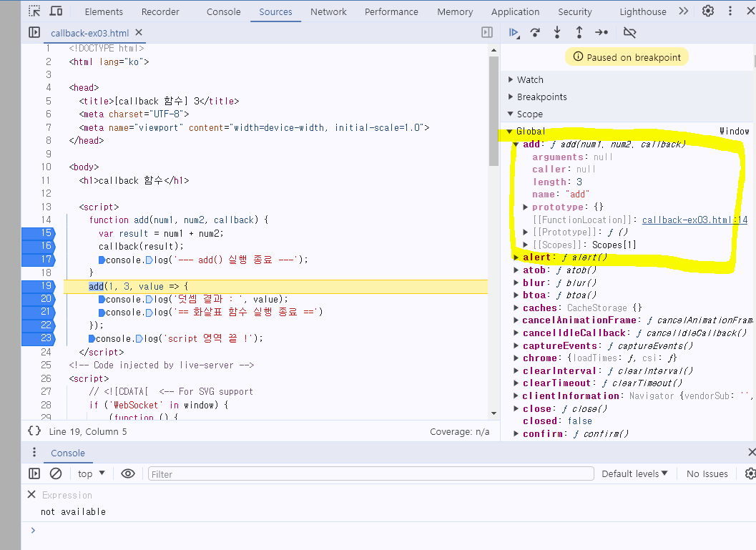Open the callback-ex03.html:14 function location link

[x=694, y=220]
